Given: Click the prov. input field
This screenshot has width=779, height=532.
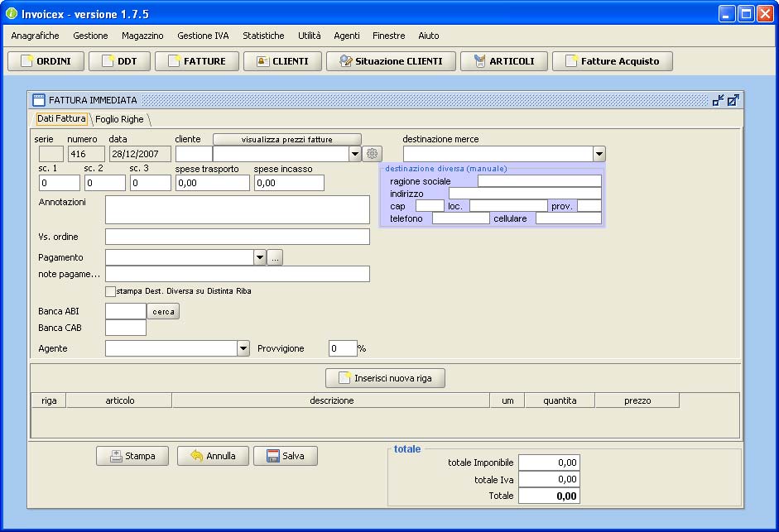Looking at the screenshot, I should (589, 206).
